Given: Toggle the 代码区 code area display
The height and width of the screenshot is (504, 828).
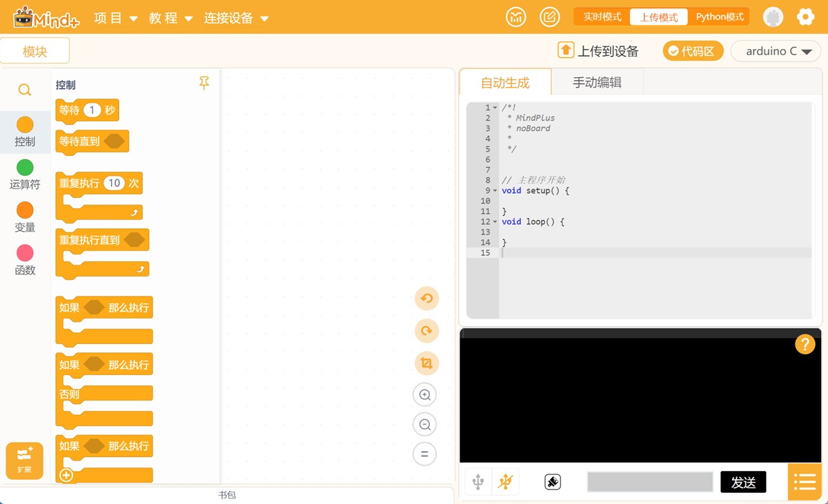Looking at the screenshot, I should [692, 51].
